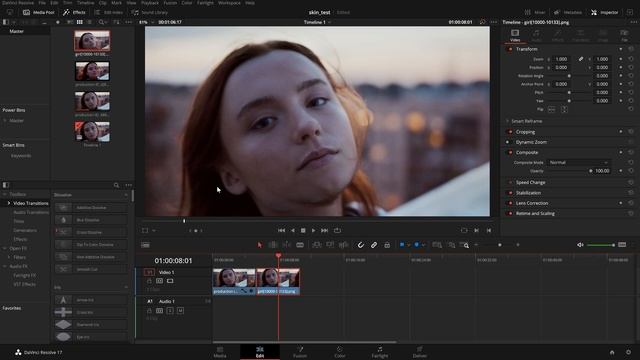Stop playback in the viewer
The height and width of the screenshot is (360, 640).
pyautogui.click(x=303, y=231)
